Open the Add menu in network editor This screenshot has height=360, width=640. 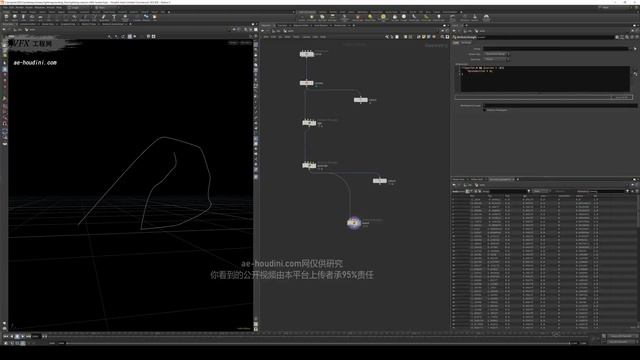pos(266,37)
